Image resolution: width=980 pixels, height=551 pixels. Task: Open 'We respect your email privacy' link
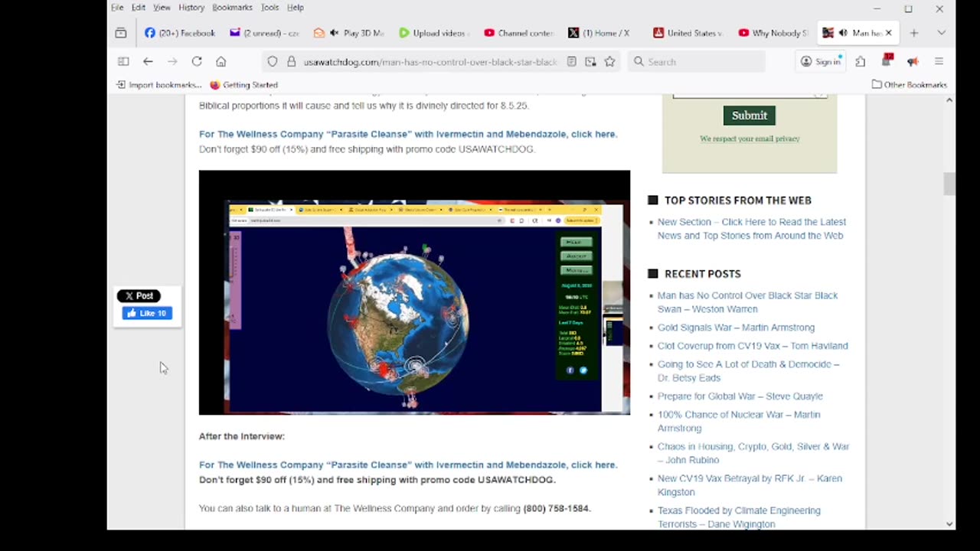click(x=750, y=139)
